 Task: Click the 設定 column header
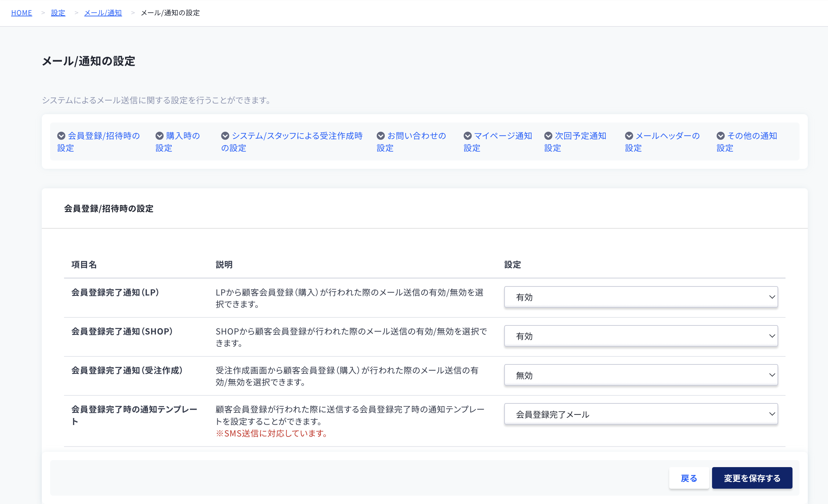pos(513,265)
